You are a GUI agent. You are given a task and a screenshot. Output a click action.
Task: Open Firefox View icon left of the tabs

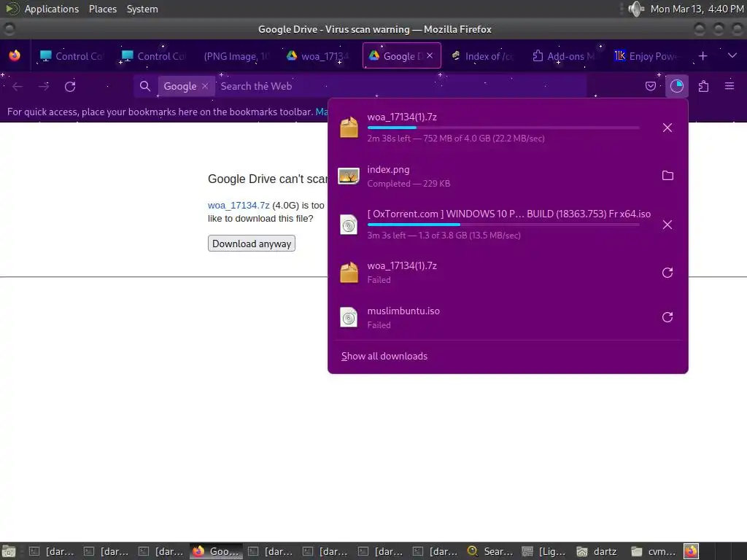coord(15,55)
